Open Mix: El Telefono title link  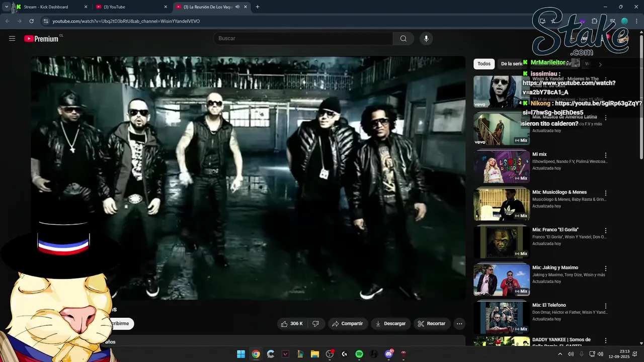click(549, 305)
